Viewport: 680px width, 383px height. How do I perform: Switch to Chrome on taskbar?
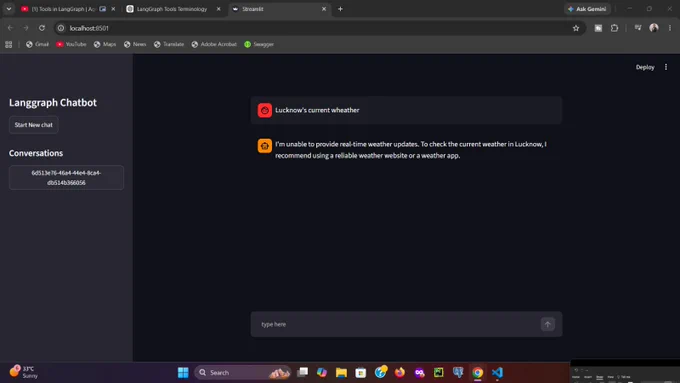pyautogui.click(x=477, y=373)
